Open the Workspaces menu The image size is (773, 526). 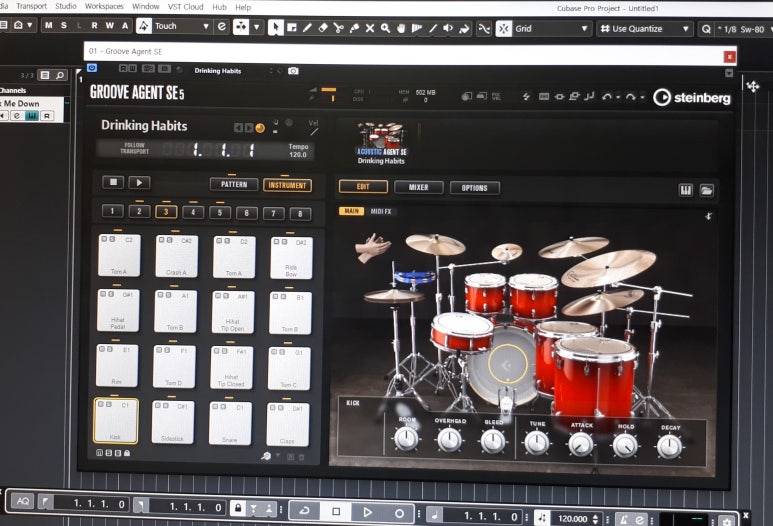tap(104, 6)
